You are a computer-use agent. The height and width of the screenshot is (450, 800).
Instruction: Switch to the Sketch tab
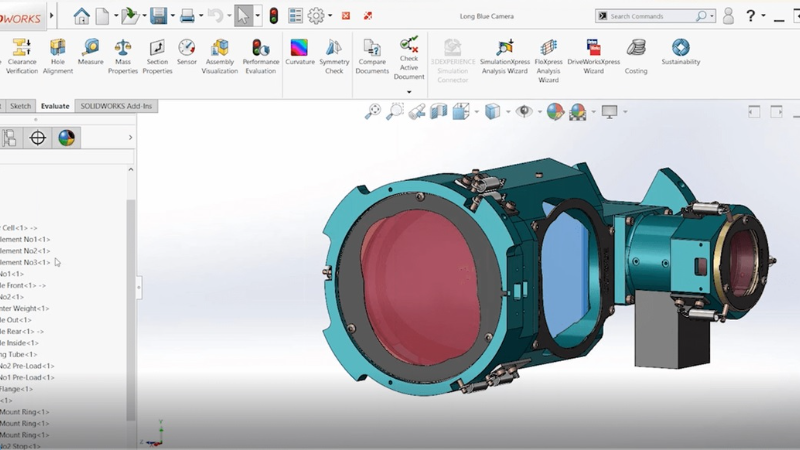(20, 106)
